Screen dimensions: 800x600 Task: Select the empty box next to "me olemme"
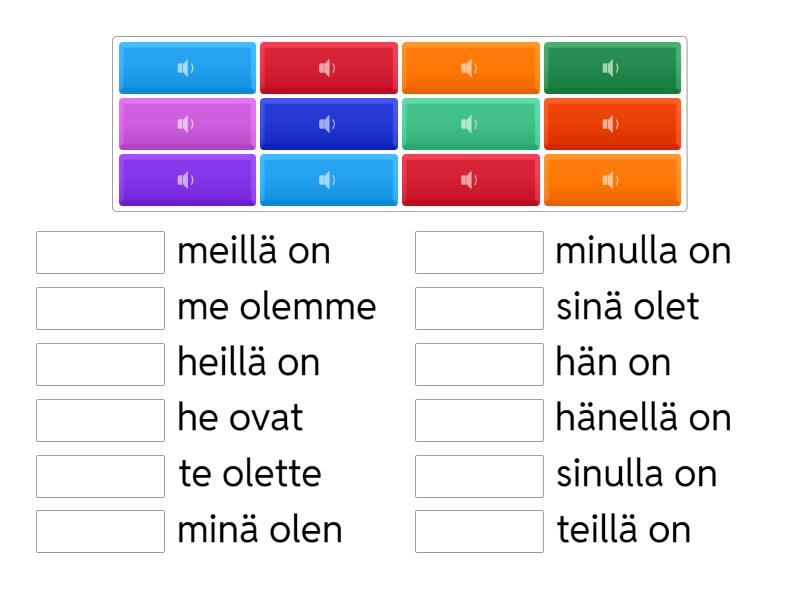click(x=100, y=308)
